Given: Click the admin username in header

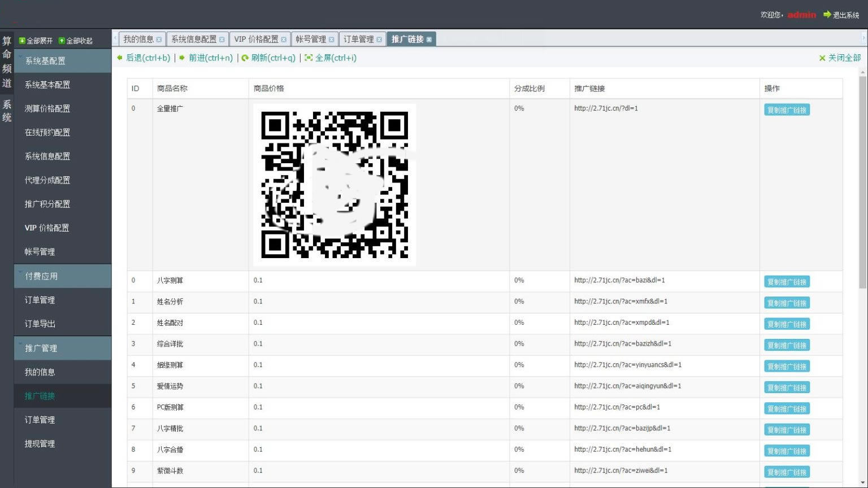Looking at the screenshot, I should click(802, 15).
